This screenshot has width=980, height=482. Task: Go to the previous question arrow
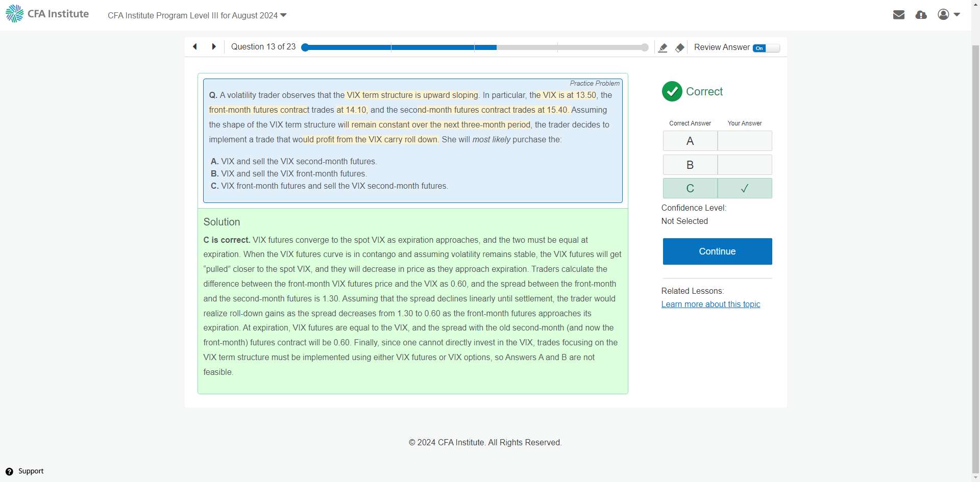tap(195, 47)
